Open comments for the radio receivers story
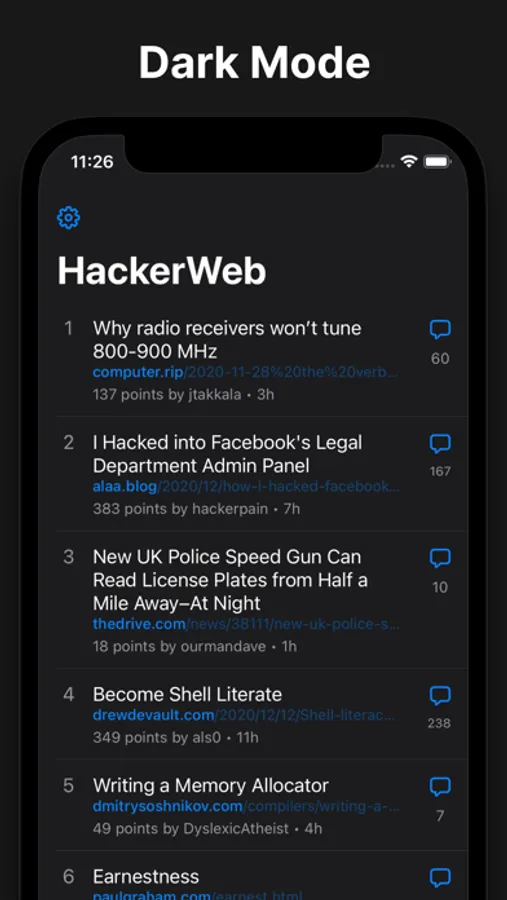The height and width of the screenshot is (900, 507). point(440,330)
